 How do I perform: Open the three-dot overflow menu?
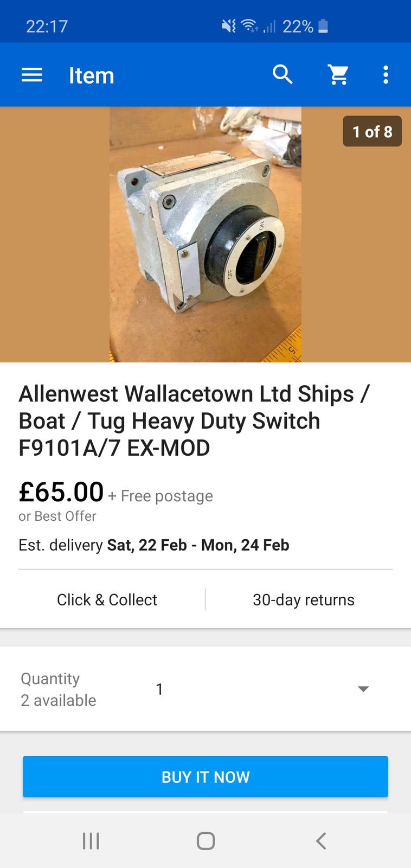[386, 75]
